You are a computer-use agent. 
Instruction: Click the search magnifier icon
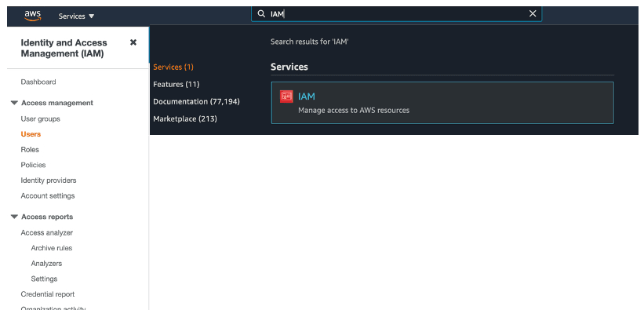coord(261,14)
